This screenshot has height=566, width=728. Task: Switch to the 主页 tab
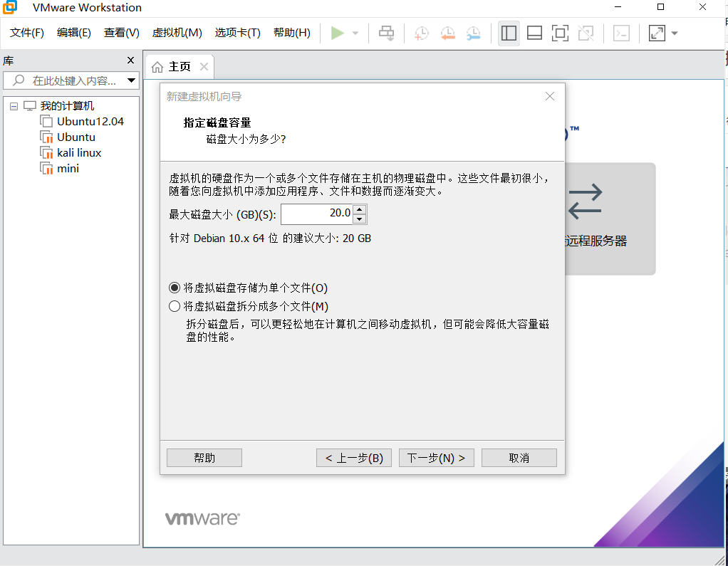(x=180, y=67)
